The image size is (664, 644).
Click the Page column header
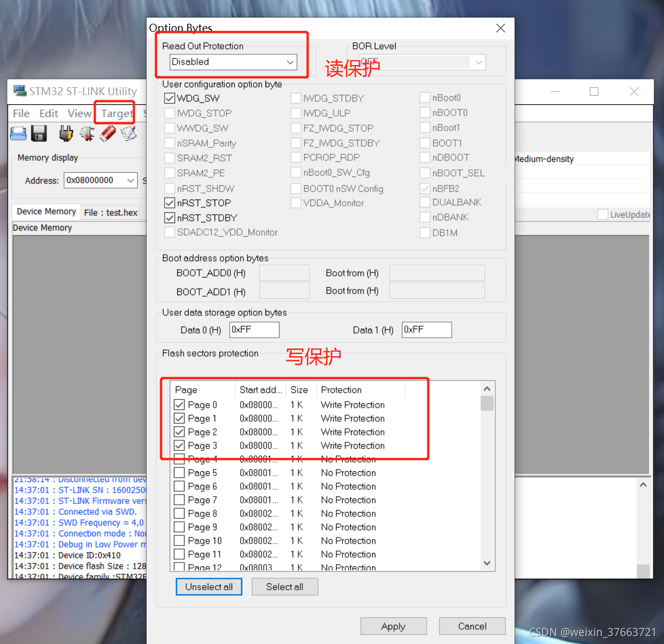point(203,390)
